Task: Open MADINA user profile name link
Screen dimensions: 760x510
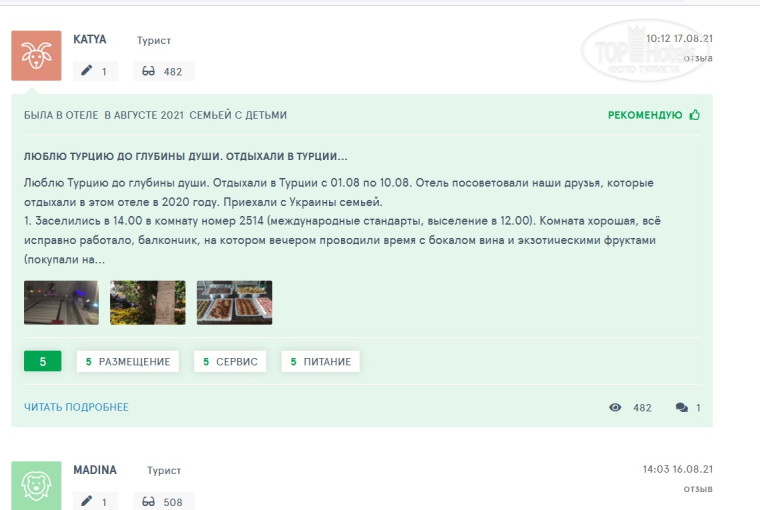Action: point(95,469)
